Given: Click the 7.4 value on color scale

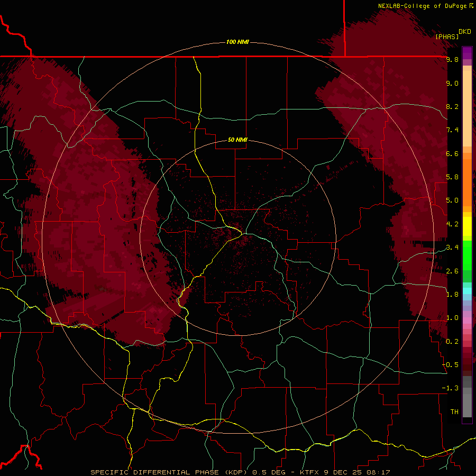Looking at the screenshot, I should pyautogui.click(x=452, y=130).
